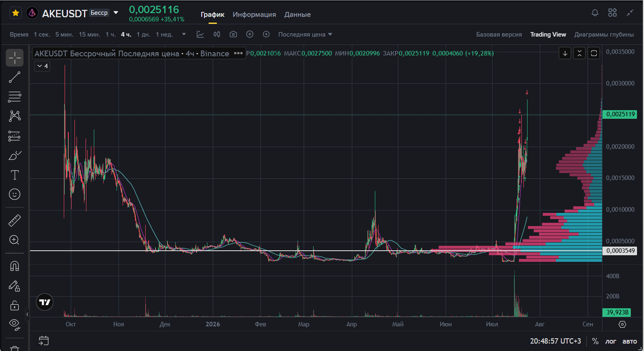Open the go to date calendar icon
Viewport: 644px width, 351px height.
pyautogui.click(x=44, y=341)
